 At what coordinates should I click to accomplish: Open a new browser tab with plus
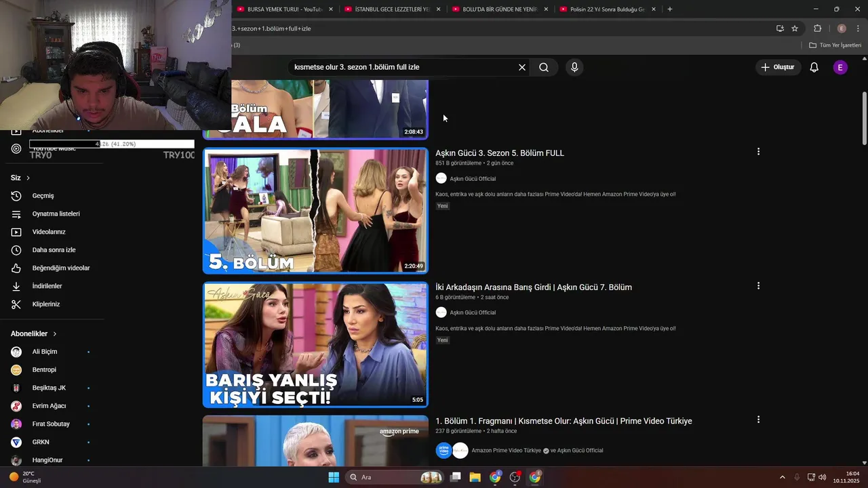[x=670, y=9]
